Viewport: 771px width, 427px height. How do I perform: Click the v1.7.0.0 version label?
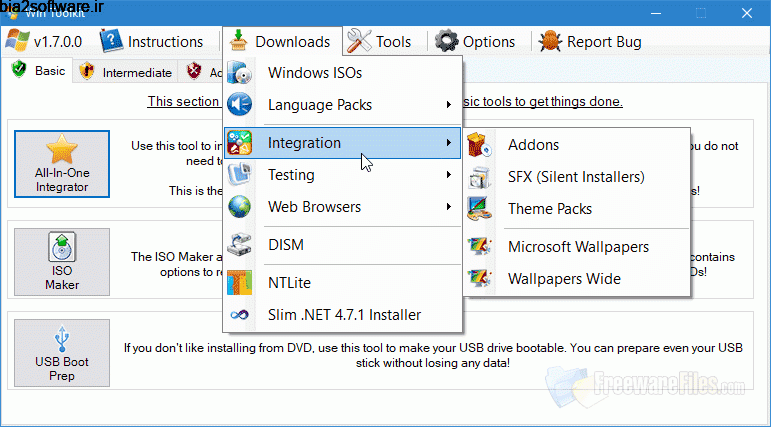[58, 42]
